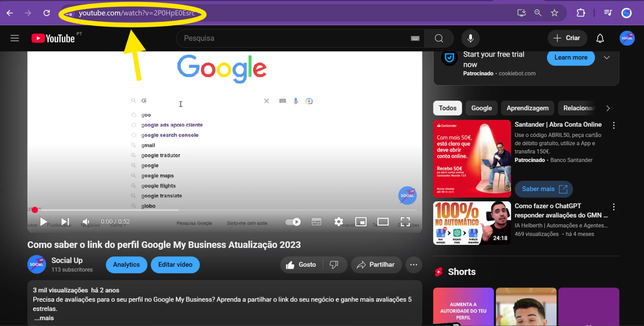Click Saber mais on Santander ad
Screen dimensions: 644x326
pyautogui.click(x=544, y=189)
